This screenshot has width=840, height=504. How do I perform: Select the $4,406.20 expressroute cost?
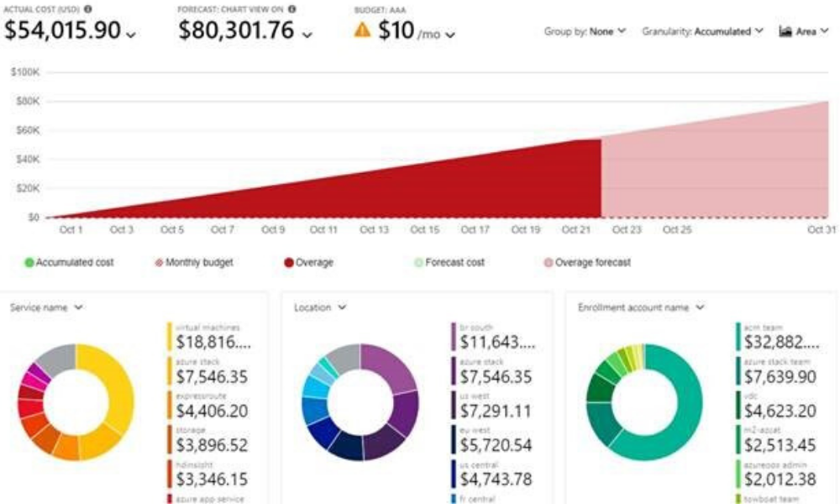pyautogui.click(x=213, y=411)
